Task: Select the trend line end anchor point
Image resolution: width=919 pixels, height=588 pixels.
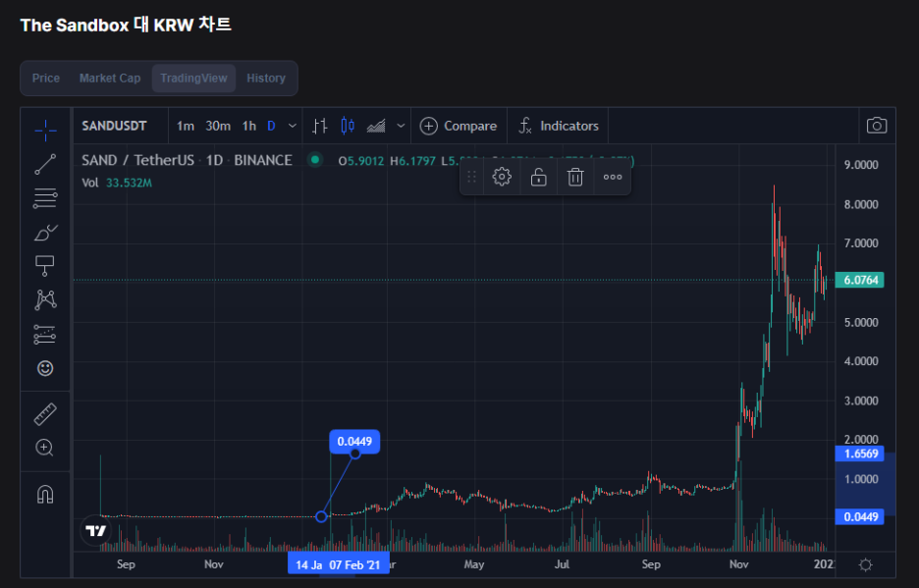Action: click(355, 454)
